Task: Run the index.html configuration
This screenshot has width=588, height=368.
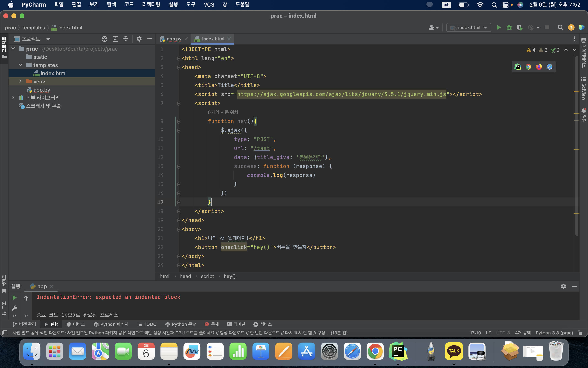Action: click(499, 28)
